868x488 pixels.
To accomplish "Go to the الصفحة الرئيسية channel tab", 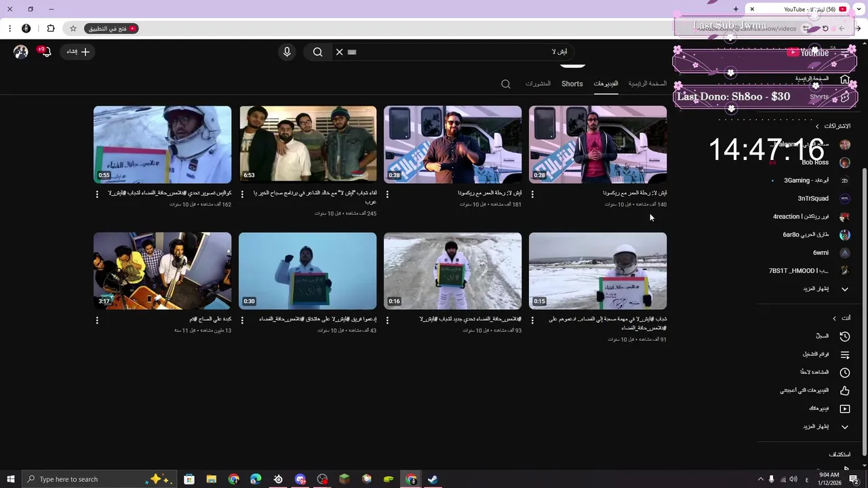I will [648, 84].
